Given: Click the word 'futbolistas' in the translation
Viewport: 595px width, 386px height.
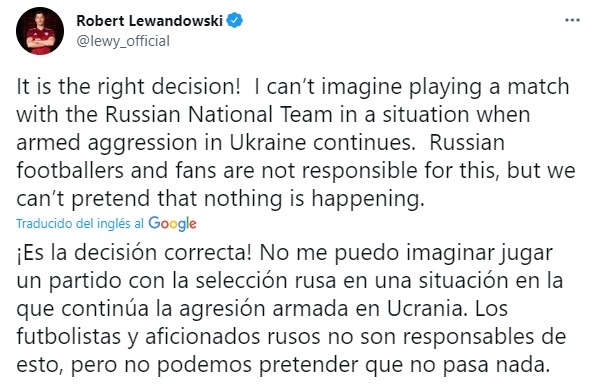Looking at the screenshot, I should (68, 337).
